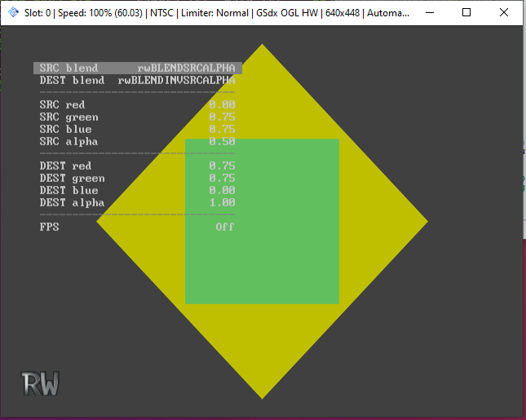Click the PCSX2 icon in title bar

pos(14,13)
